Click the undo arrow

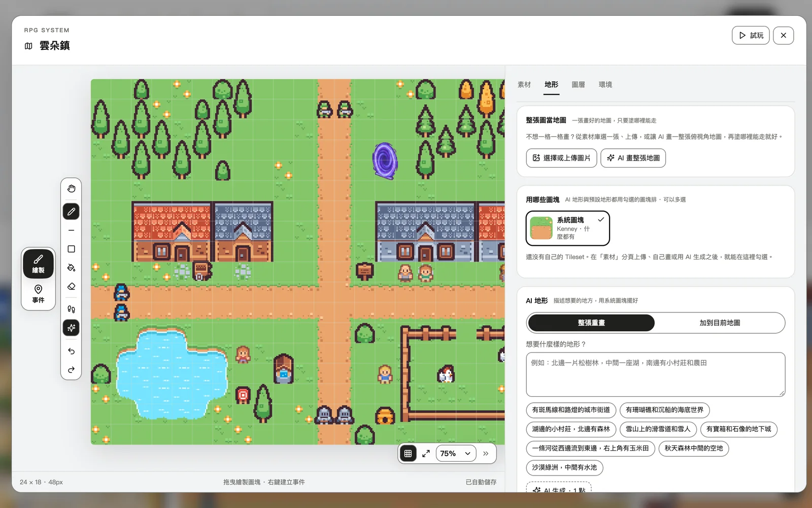(x=71, y=351)
